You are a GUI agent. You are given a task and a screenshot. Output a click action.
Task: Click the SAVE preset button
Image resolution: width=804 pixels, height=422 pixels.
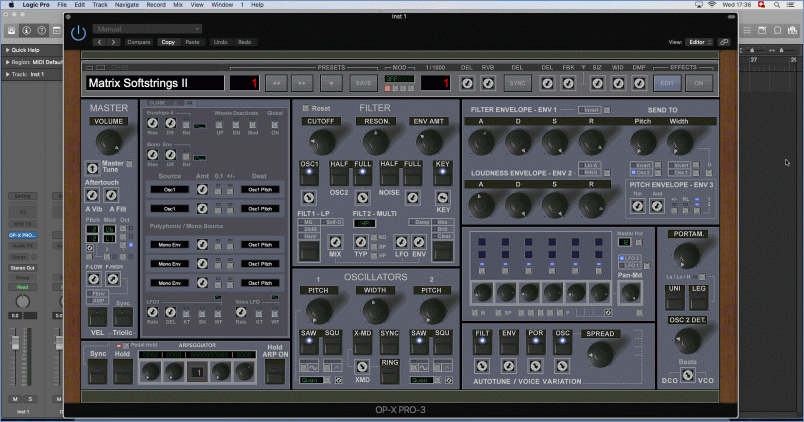[x=364, y=83]
